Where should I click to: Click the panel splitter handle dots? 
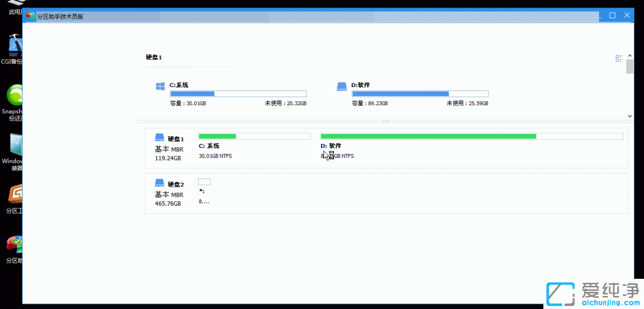tap(385, 122)
